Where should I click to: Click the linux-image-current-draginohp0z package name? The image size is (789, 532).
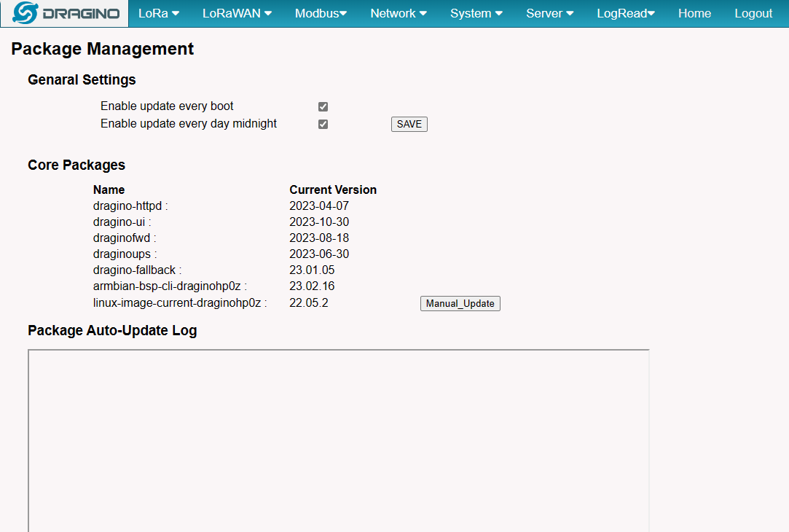click(177, 303)
